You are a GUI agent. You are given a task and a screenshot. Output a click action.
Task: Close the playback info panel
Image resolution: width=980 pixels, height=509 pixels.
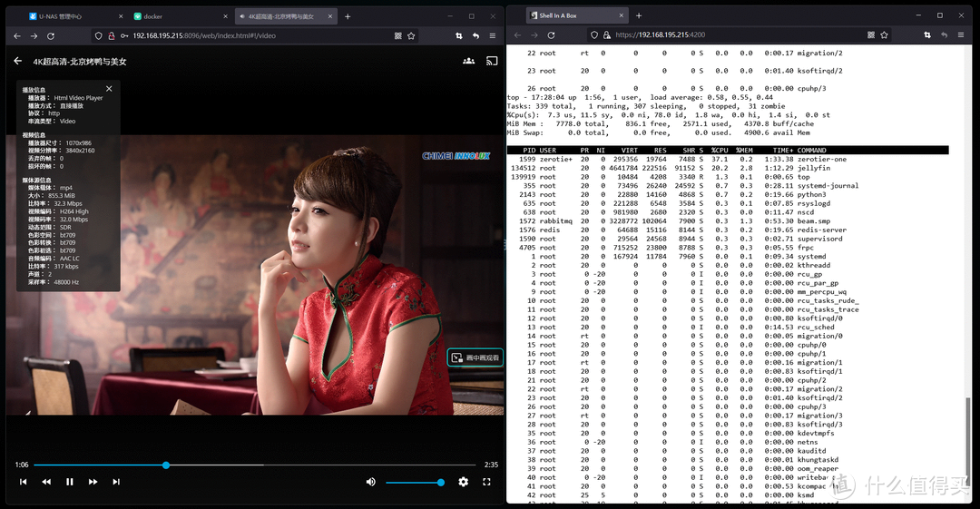109,88
